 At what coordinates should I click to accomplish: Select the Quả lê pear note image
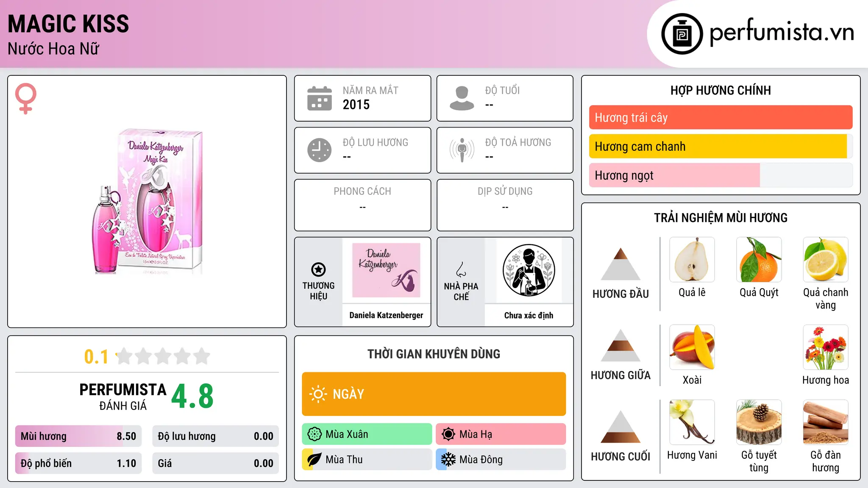[x=692, y=260]
